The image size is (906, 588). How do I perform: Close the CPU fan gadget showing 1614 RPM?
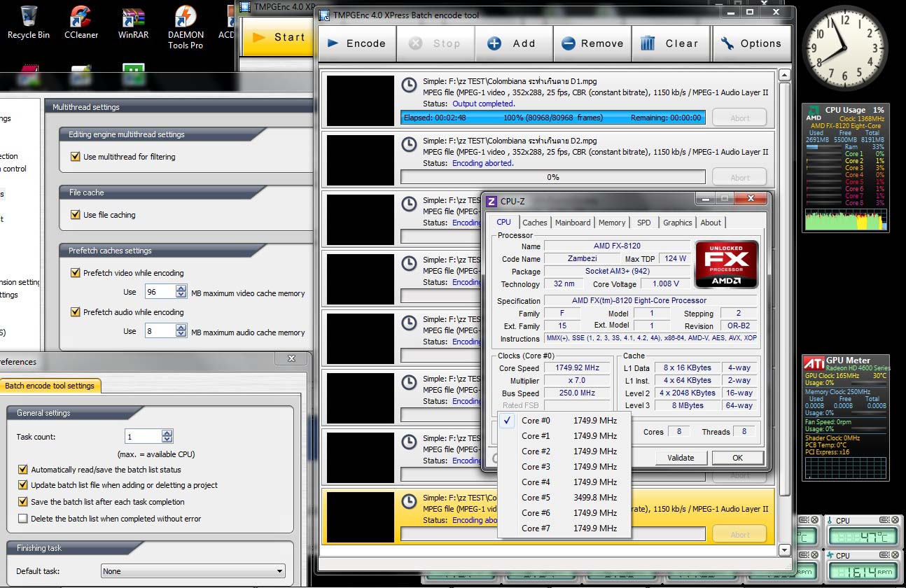(894, 555)
